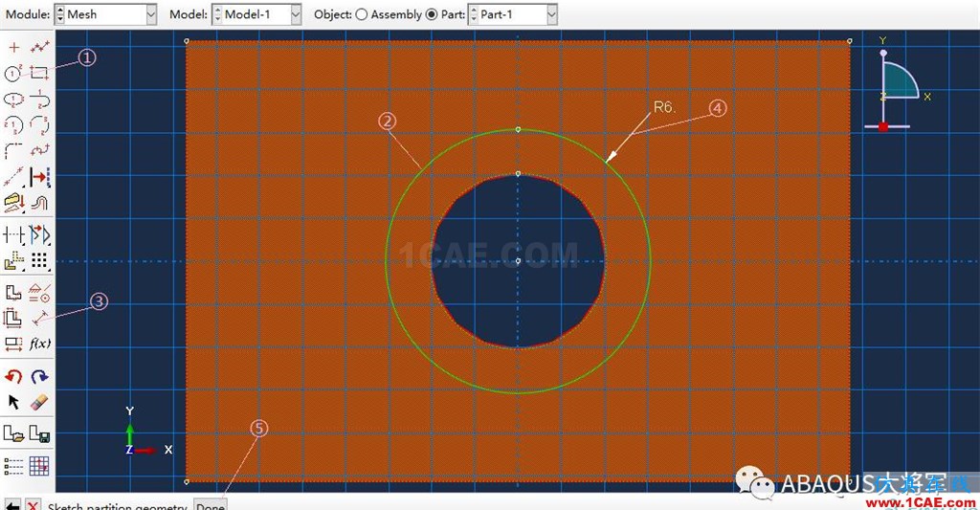
Task: Select the Project Edges tool
Action: coord(39,178)
